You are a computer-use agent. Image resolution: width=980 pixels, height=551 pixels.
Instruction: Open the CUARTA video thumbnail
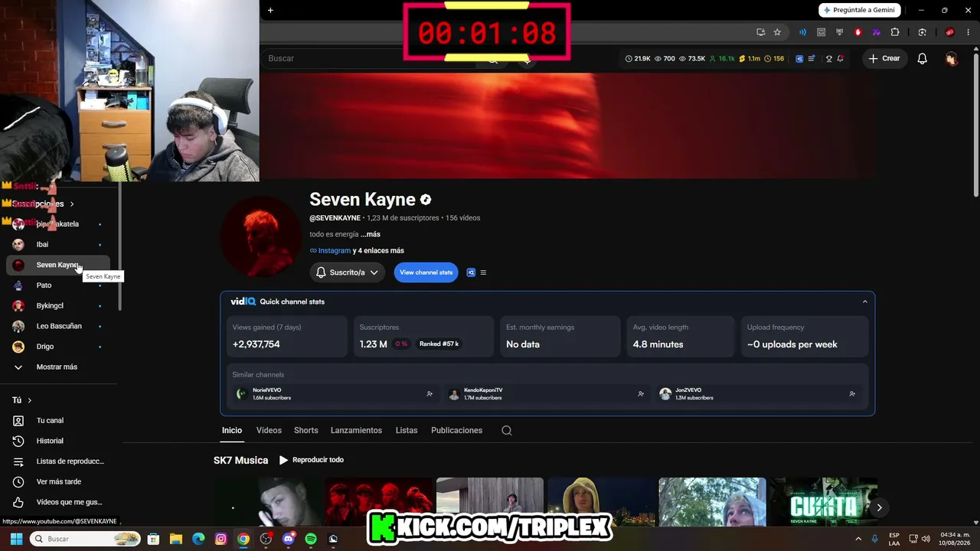pyautogui.click(x=824, y=502)
